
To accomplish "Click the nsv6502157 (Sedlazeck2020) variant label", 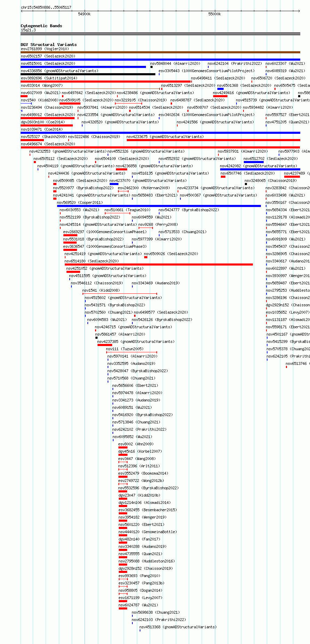I will tap(48, 56).
